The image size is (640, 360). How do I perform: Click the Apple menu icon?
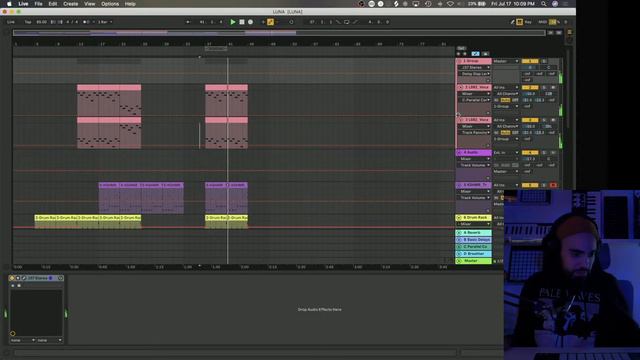9,4
